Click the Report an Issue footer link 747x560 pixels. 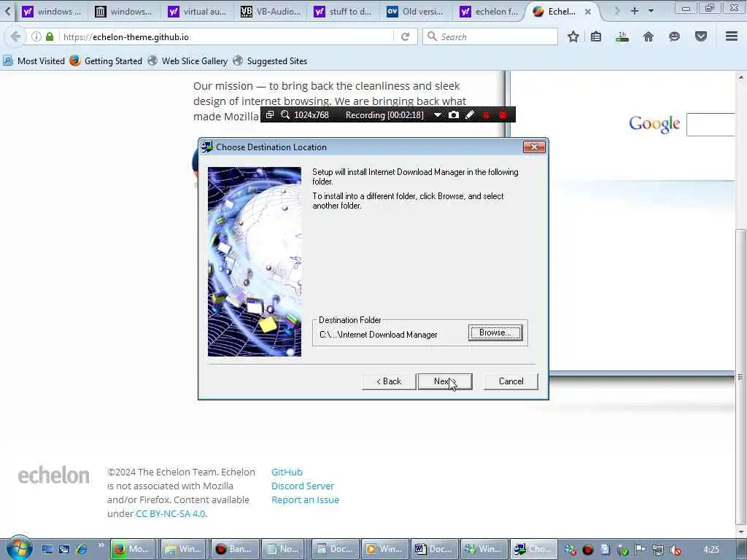pos(305,499)
